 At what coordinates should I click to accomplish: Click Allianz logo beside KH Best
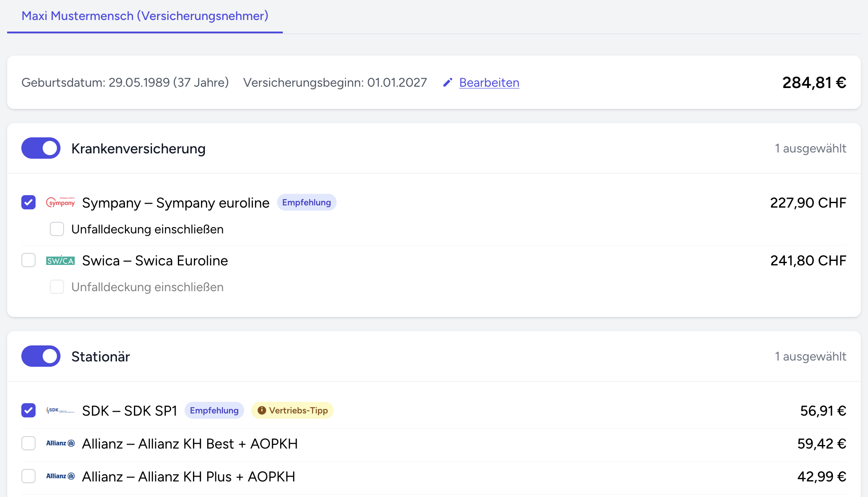[x=60, y=443]
